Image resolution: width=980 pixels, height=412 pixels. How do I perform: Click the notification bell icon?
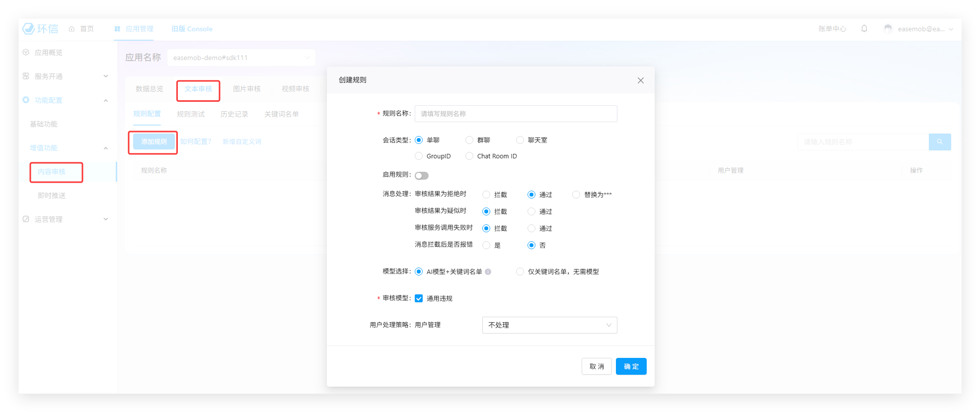tap(864, 29)
